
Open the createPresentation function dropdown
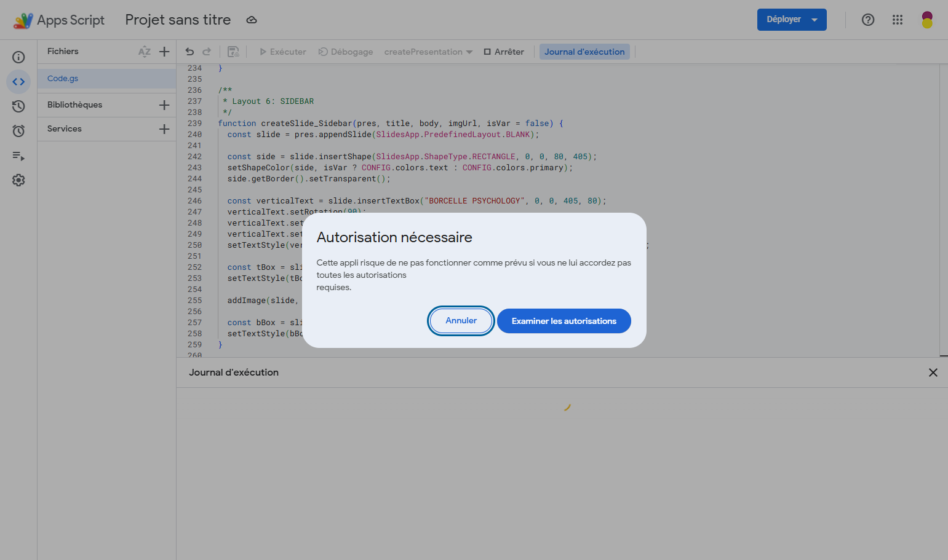click(x=428, y=52)
